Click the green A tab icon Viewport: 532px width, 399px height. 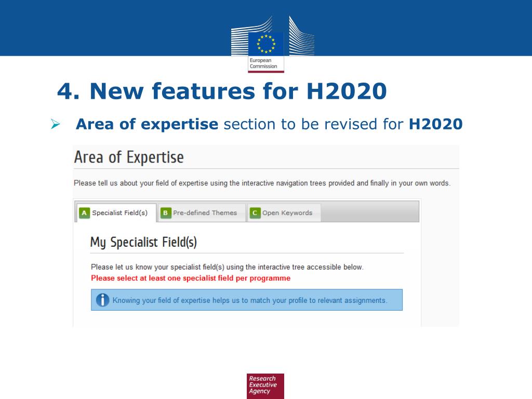tap(84, 213)
